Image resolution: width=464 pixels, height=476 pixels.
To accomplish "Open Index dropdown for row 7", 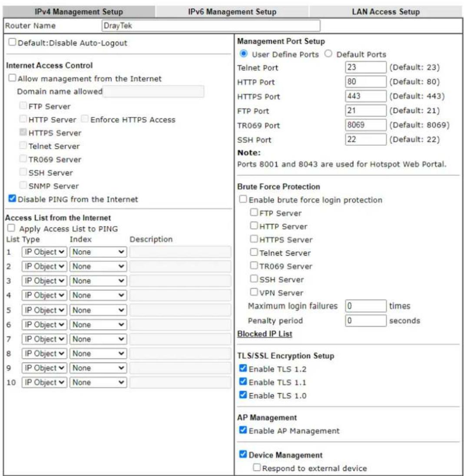I will [x=98, y=339].
